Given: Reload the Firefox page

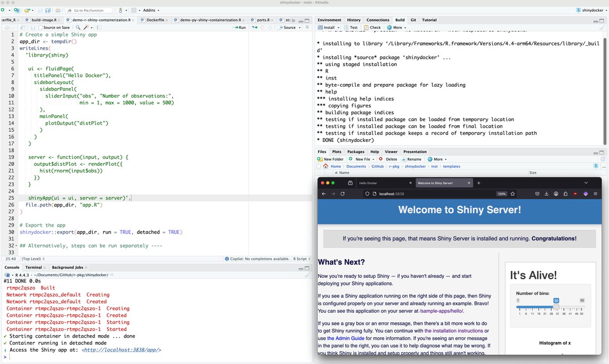Looking at the screenshot, I should (343, 194).
